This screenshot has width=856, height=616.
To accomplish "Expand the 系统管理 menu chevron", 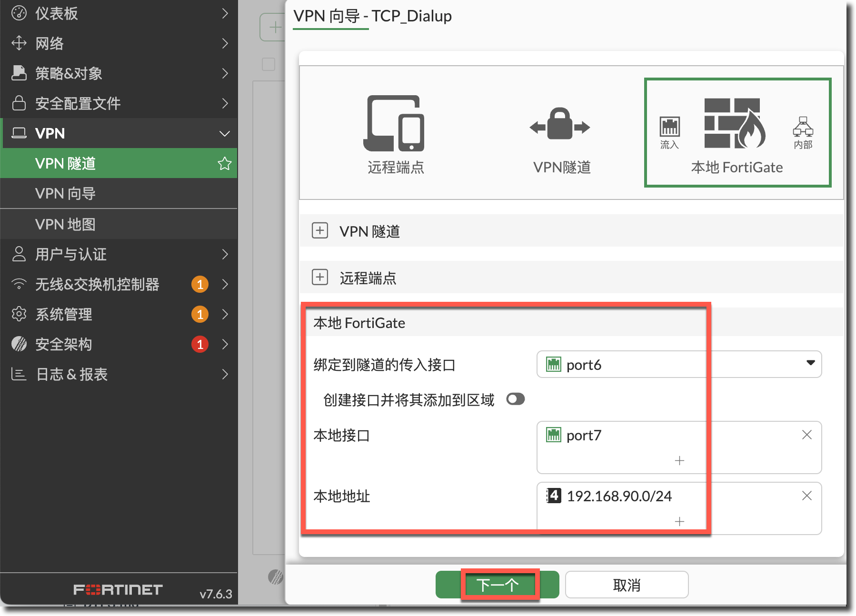I will [x=225, y=314].
